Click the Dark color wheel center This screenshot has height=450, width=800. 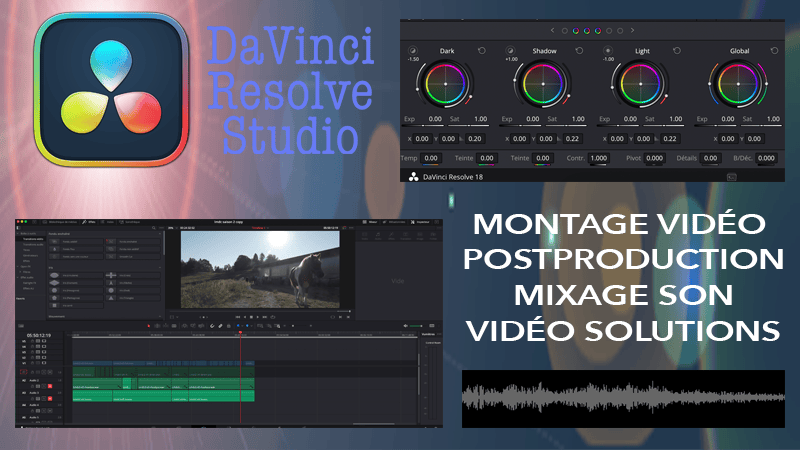click(445, 84)
